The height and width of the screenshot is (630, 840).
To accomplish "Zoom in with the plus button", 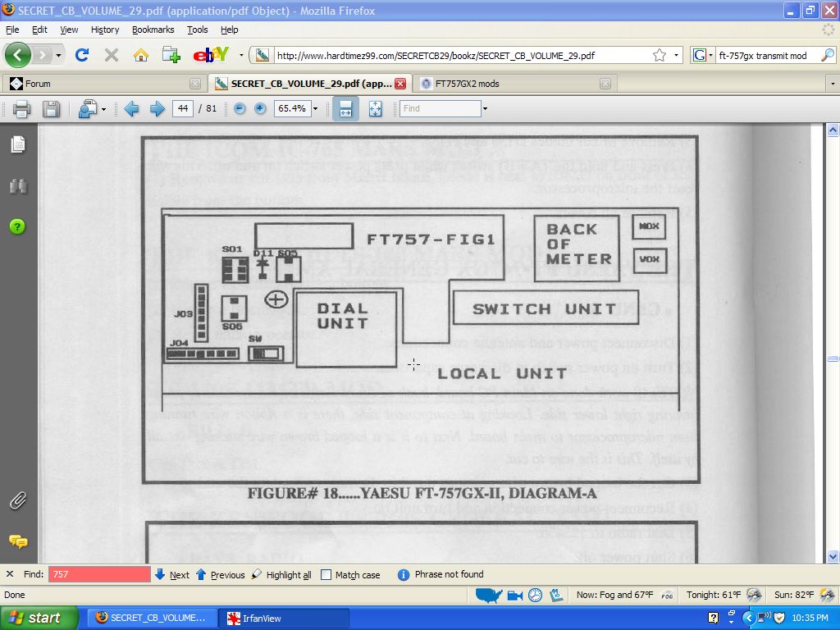I will coord(260,109).
